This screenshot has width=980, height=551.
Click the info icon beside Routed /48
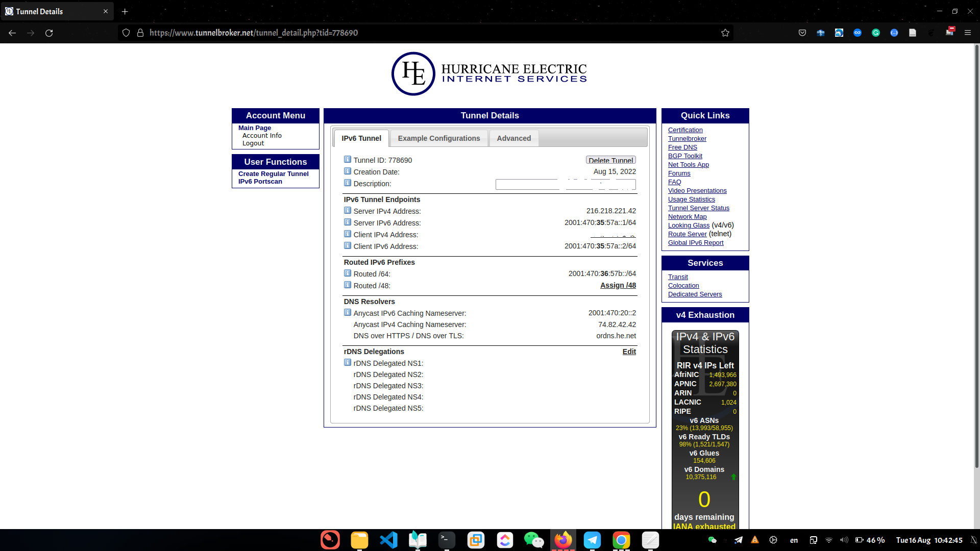[348, 285]
